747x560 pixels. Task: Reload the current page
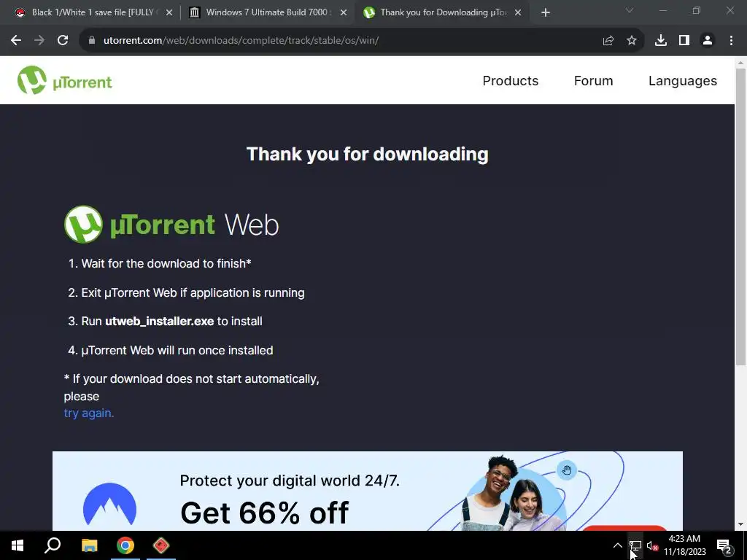tap(63, 41)
